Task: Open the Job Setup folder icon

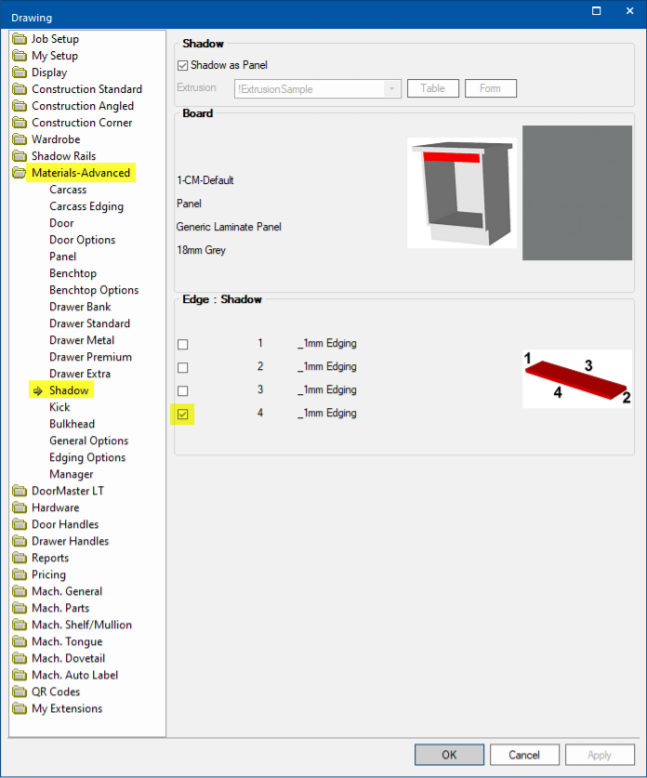Action: pyautogui.click(x=19, y=39)
